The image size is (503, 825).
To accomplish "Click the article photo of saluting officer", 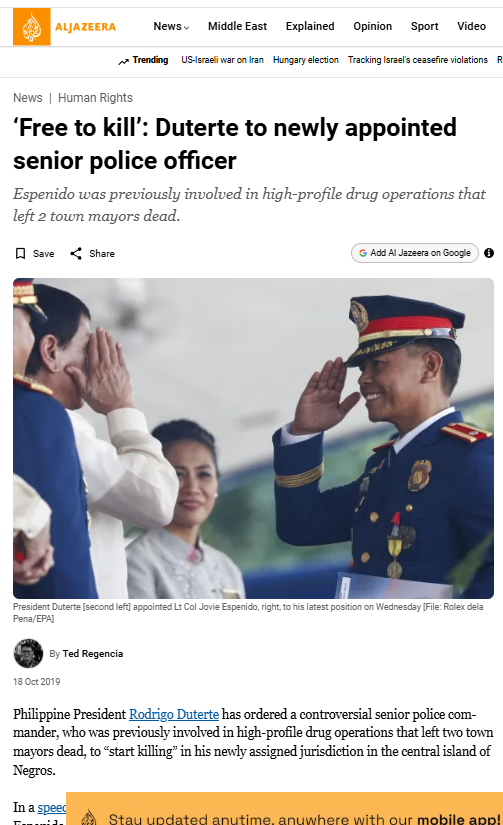I will pyautogui.click(x=253, y=438).
